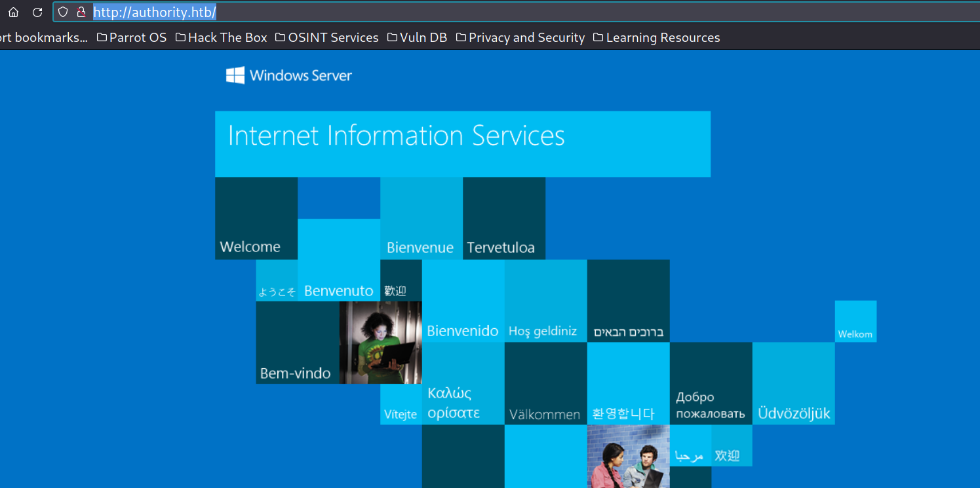Click the Internet Information Services banner
980x488 pixels.
463,143
